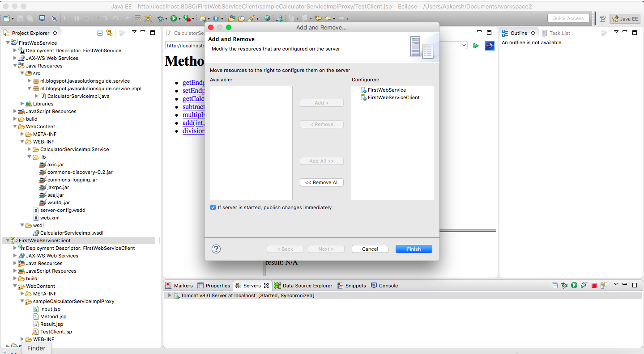Click the Open Web Browser globe icon
The width and height of the screenshot is (644, 354).
point(267,18)
